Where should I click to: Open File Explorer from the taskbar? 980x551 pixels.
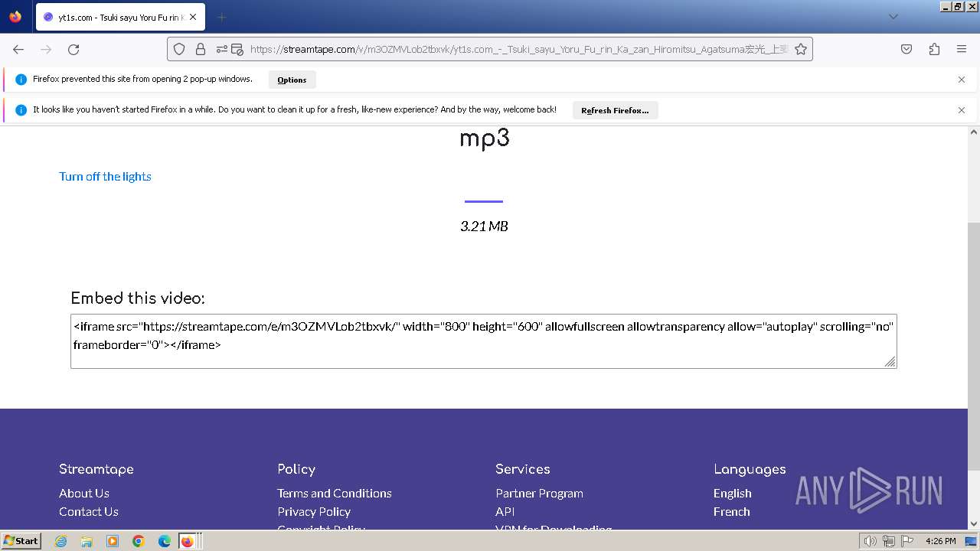(87, 541)
